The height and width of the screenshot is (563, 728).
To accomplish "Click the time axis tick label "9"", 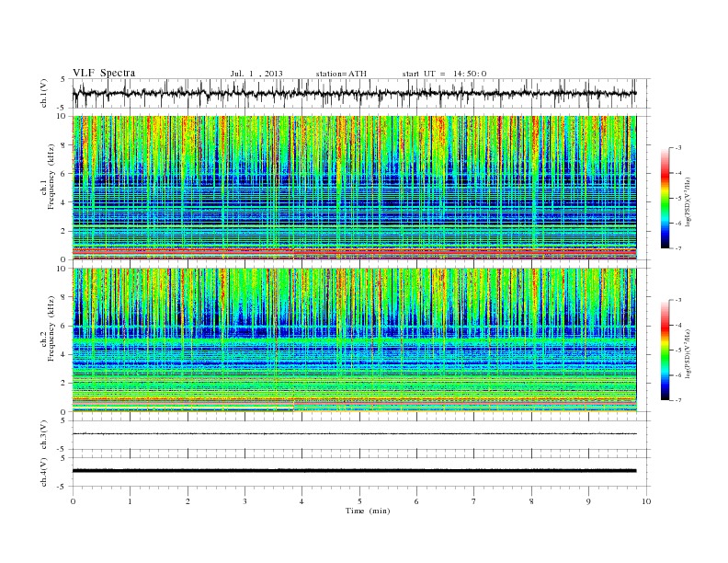I will pyautogui.click(x=588, y=501).
